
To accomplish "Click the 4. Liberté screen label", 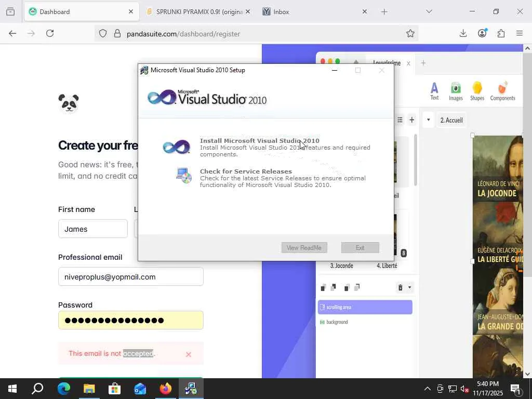I will [387, 265].
